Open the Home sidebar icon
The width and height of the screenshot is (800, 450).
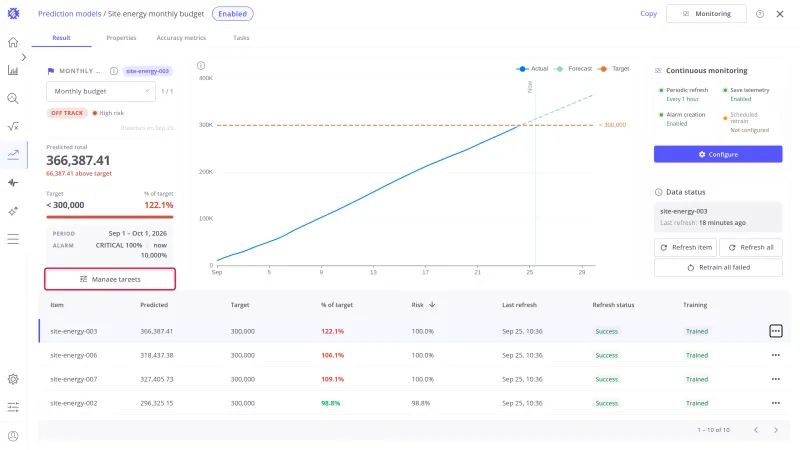pyautogui.click(x=13, y=42)
